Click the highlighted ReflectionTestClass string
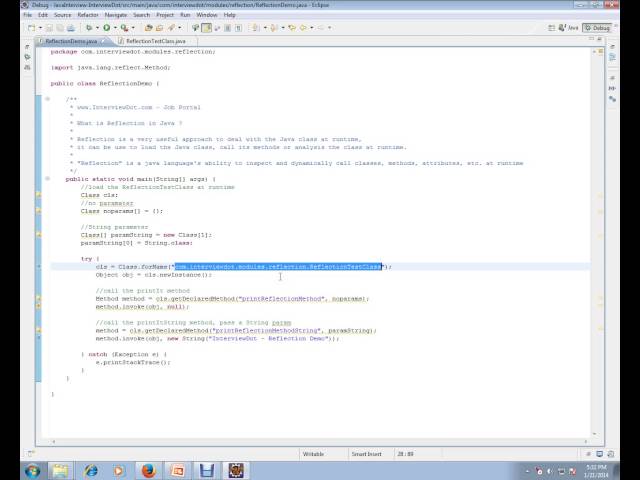Screen dimensions: 640x480 pos(278,267)
